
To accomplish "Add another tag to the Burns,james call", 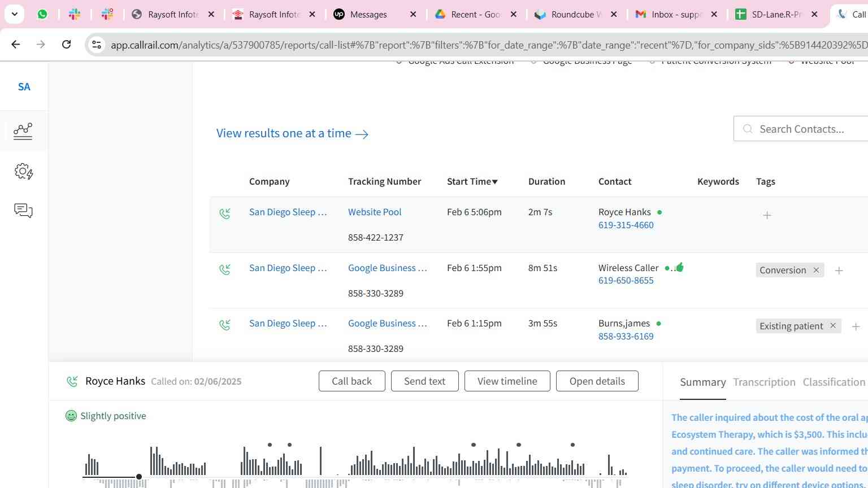I will (856, 326).
